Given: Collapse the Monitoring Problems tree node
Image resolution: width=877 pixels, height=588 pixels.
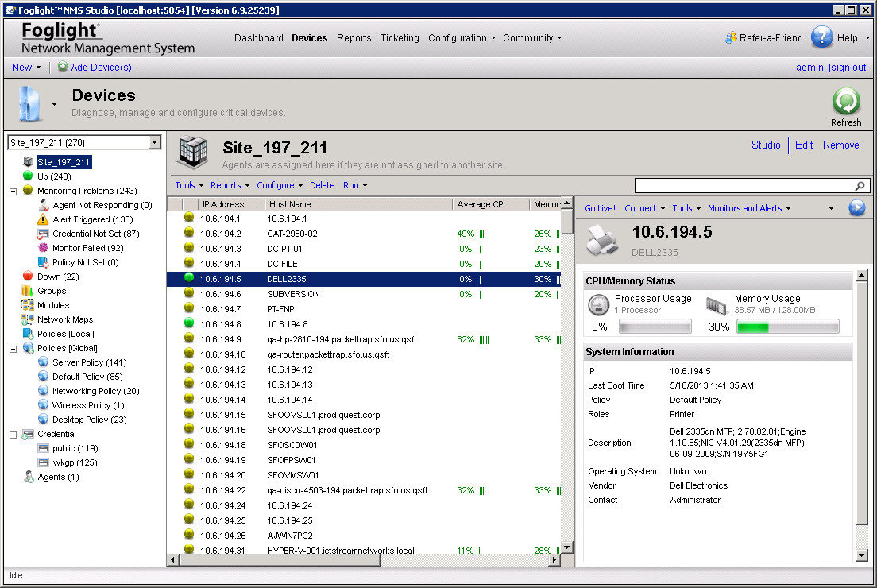Looking at the screenshot, I should [x=13, y=191].
